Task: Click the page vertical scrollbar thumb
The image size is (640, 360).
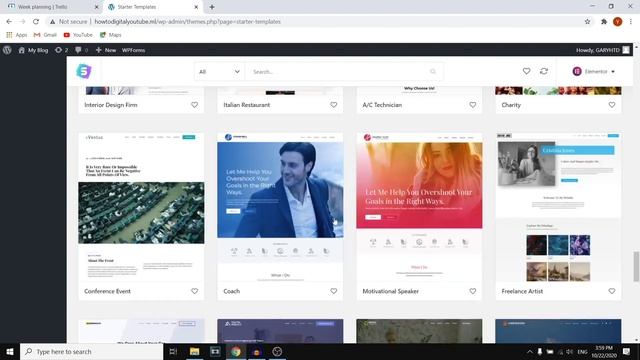Action: tap(636, 267)
